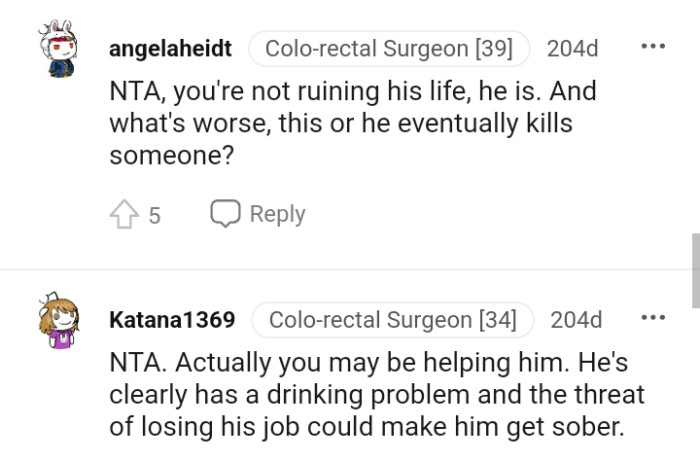Click the Katana1369 username
Screen dimensions: 700x461
pyautogui.click(x=172, y=320)
